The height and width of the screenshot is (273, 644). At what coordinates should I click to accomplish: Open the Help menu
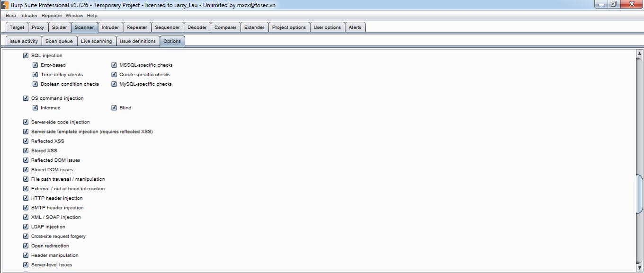(92, 16)
